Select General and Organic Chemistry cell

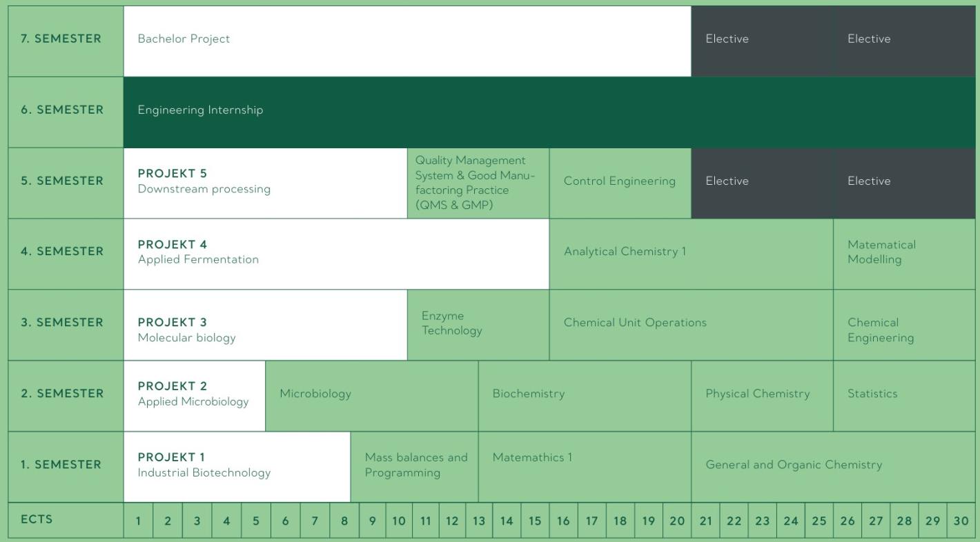click(x=833, y=467)
